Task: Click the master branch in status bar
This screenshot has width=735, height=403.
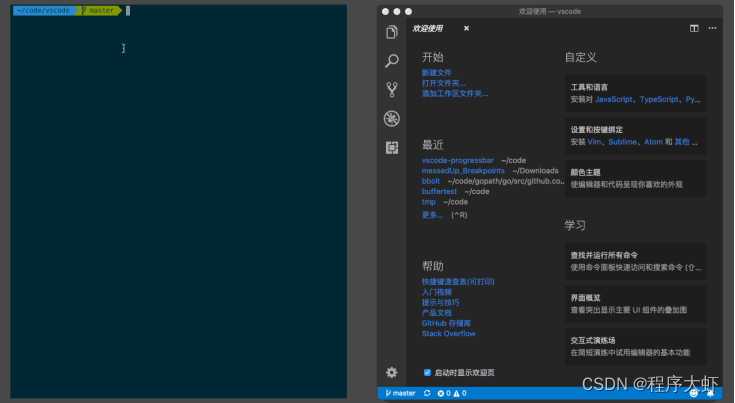Action: (400, 393)
